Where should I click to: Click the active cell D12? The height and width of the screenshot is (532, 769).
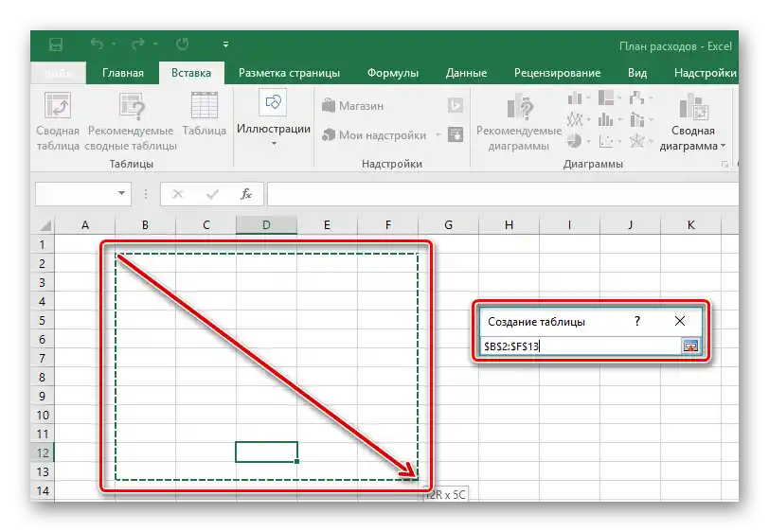[266, 452]
